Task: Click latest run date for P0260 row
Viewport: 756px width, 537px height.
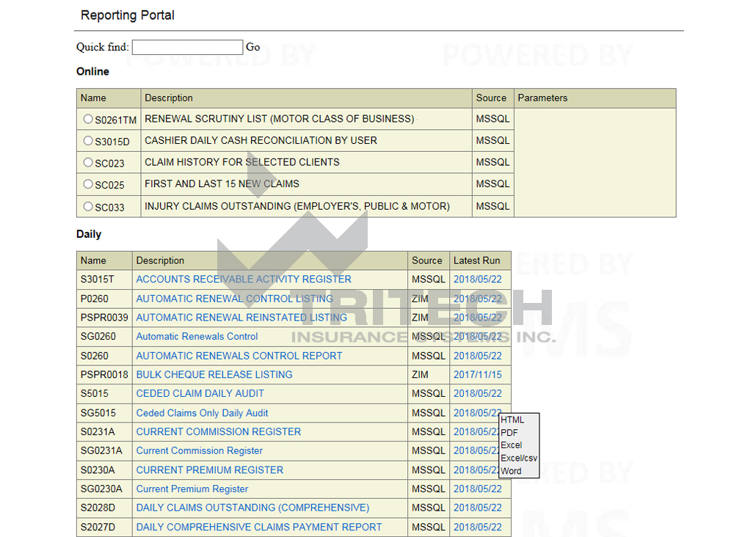Action: click(477, 299)
